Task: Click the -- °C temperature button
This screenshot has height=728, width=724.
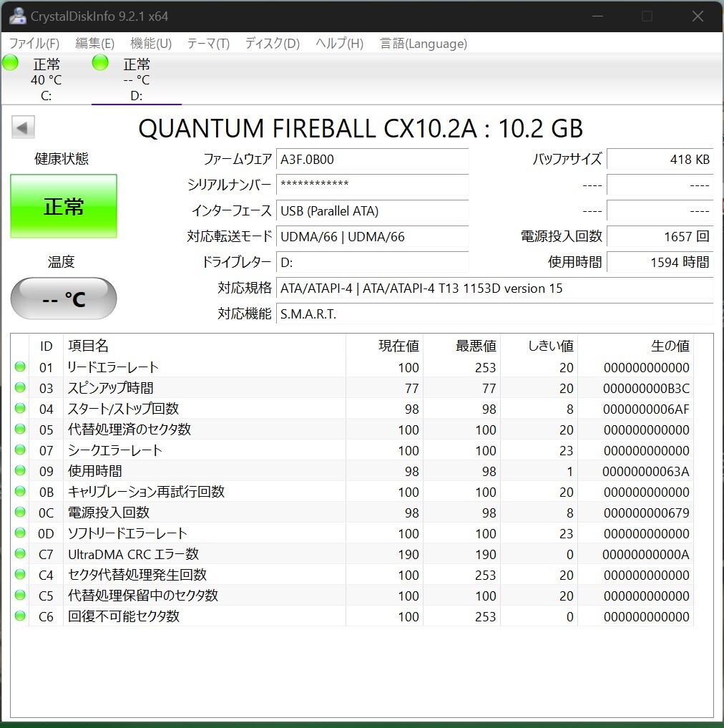Action: pyautogui.click(x=63, y=299)
